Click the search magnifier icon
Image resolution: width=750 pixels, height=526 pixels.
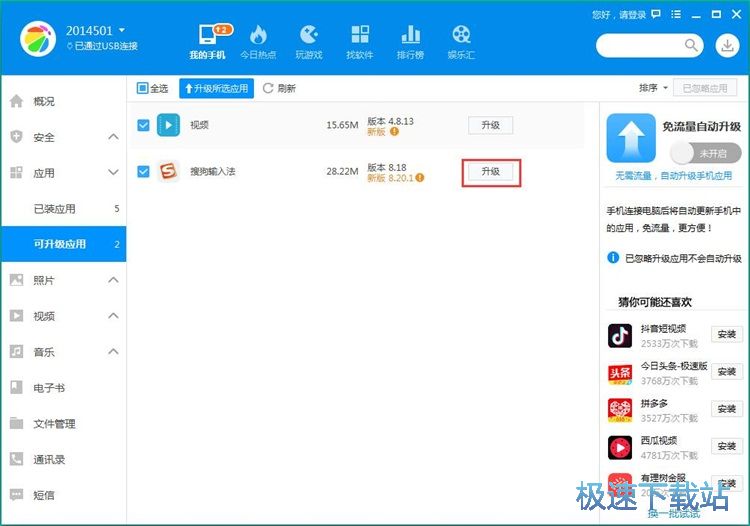click(x=691, y=45)
